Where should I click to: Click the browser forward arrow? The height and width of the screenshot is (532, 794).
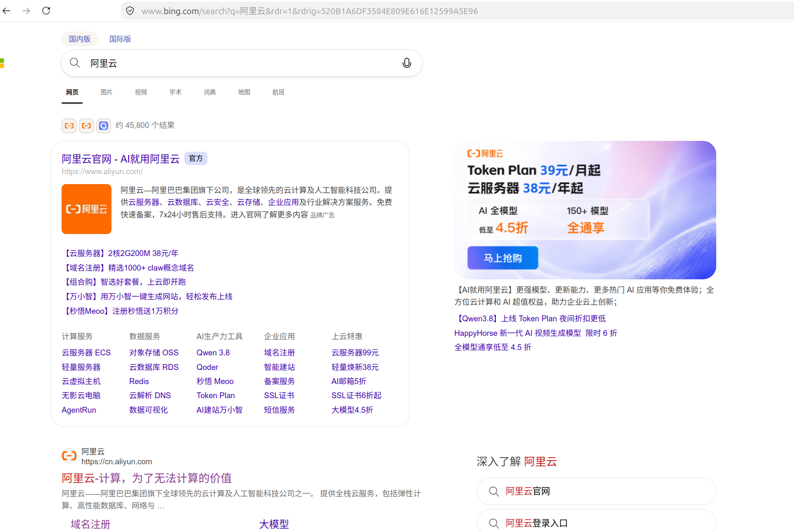[x=26, y=11]
